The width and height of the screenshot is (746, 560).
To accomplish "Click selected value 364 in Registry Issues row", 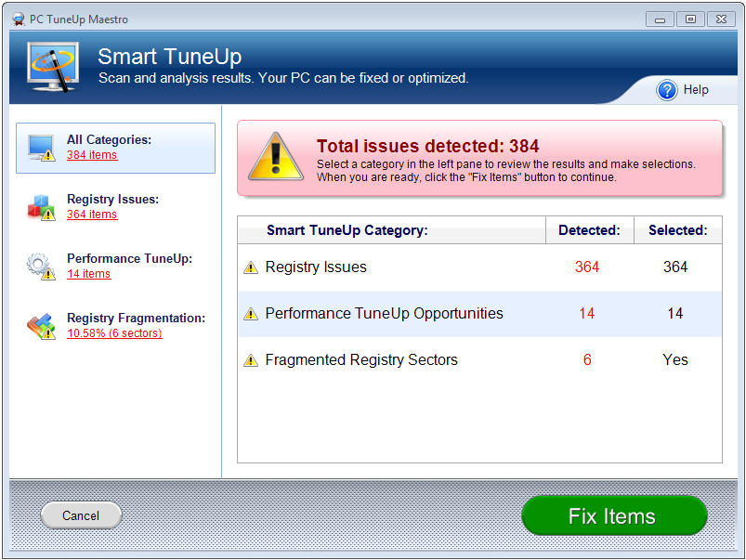I will point(675,267).
